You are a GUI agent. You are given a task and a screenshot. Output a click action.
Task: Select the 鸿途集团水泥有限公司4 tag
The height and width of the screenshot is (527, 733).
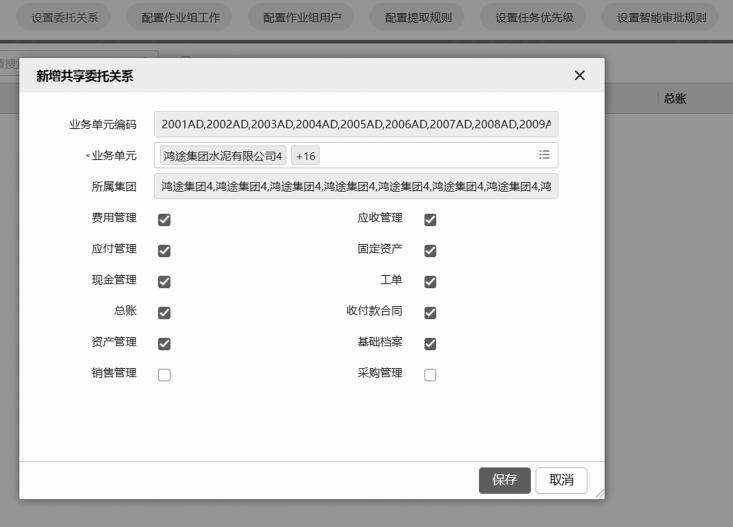[222, 156]
